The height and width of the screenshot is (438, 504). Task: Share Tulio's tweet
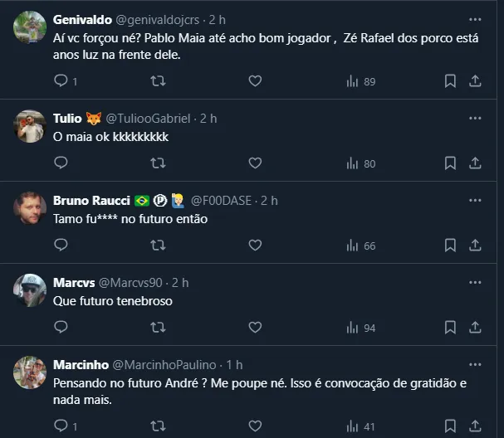(x=476, y=163)
